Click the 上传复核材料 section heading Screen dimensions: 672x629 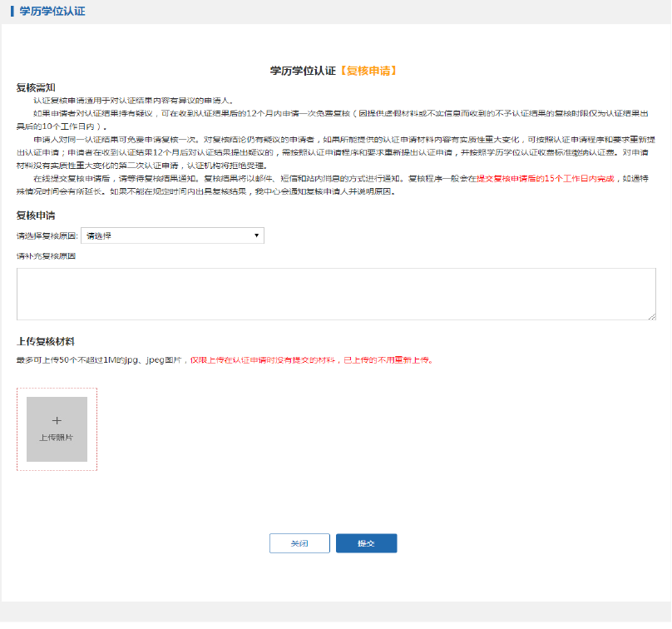[46, 341]
